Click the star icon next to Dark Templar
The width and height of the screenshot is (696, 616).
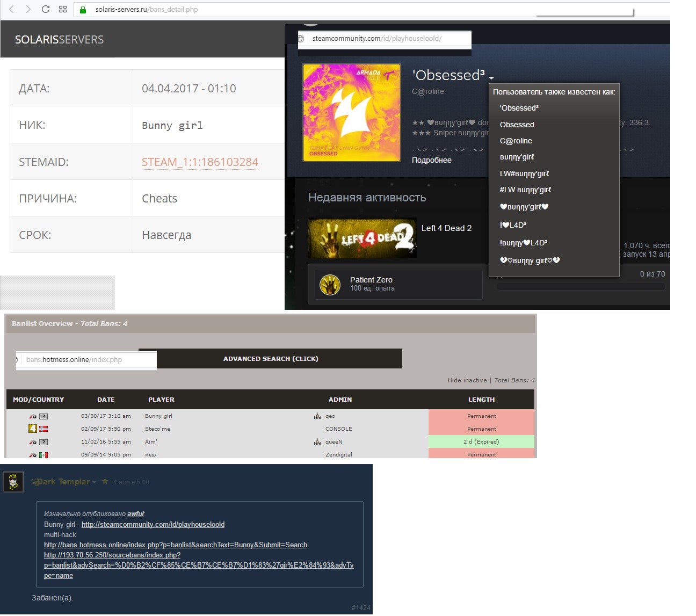[x=105, y=481]
